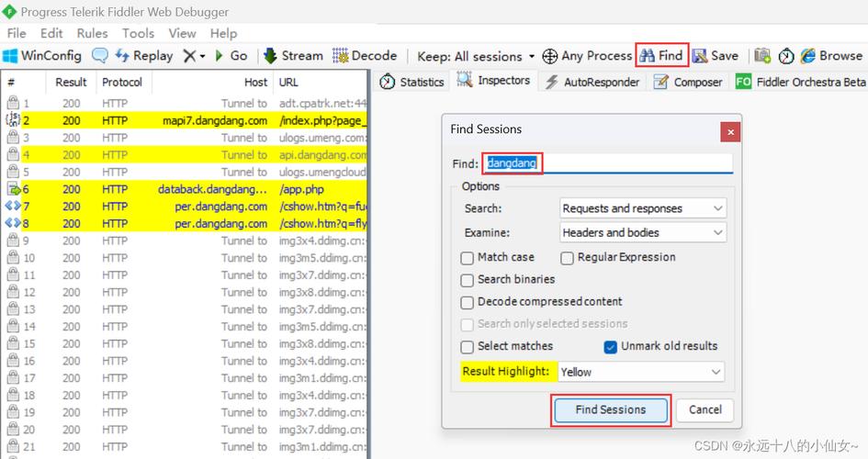Click the lock icon of session 20
Screen dimensions: 868x459
point(13,429)
